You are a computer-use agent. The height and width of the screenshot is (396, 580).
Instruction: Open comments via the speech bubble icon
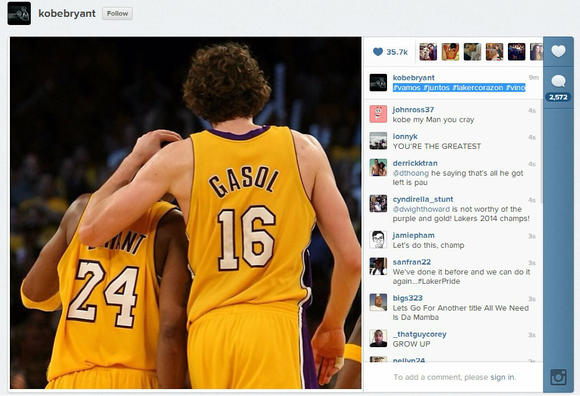[x=558, y=81]
